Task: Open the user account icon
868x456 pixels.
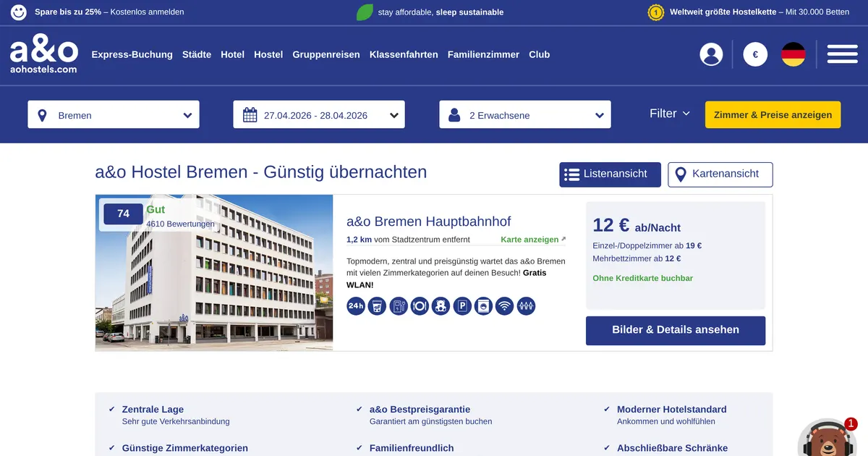Action: [712, 54]
